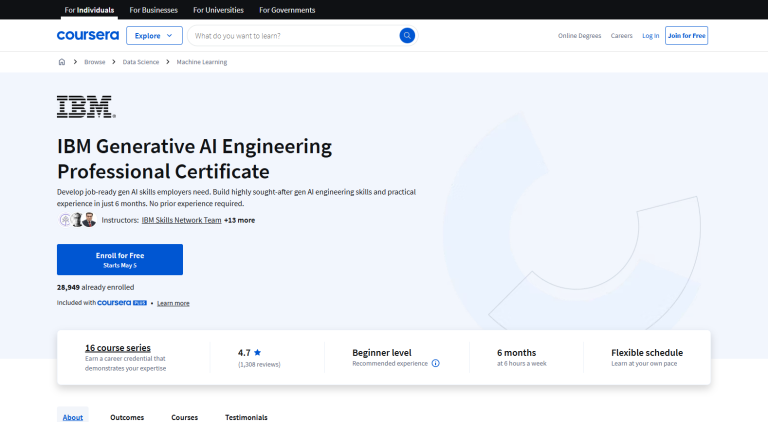Switch to the Outcomes tab
Viewport: 768px width, 422px height.
pyautogui.click(x=127, y=417)
